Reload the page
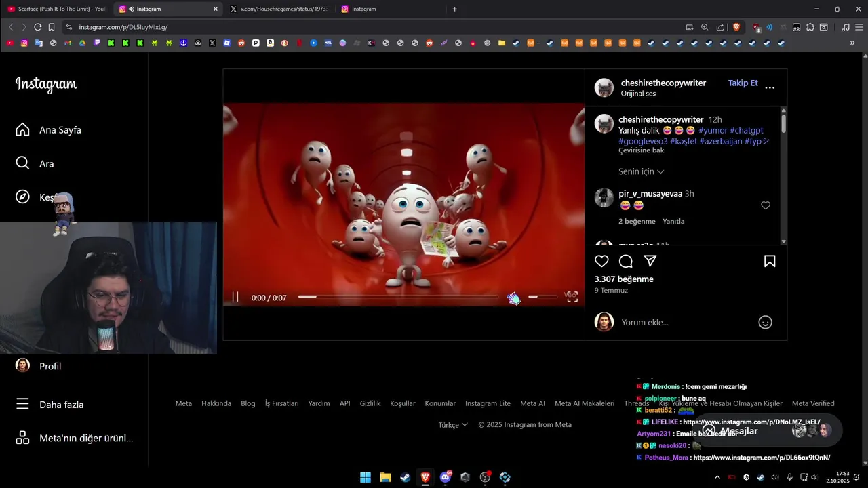This screenshot has width=868, height=488. [38, 27]
